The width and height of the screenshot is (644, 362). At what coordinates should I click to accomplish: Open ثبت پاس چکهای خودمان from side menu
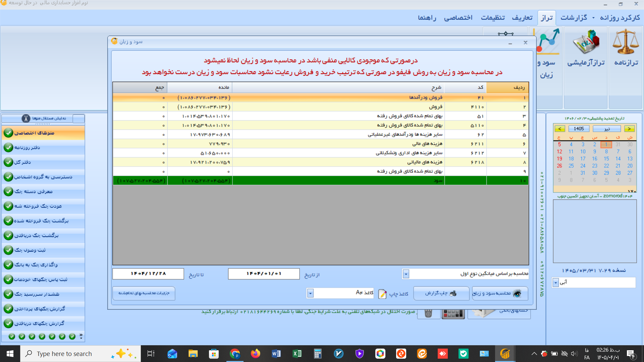pyautogui.click(x=43, y=280)
